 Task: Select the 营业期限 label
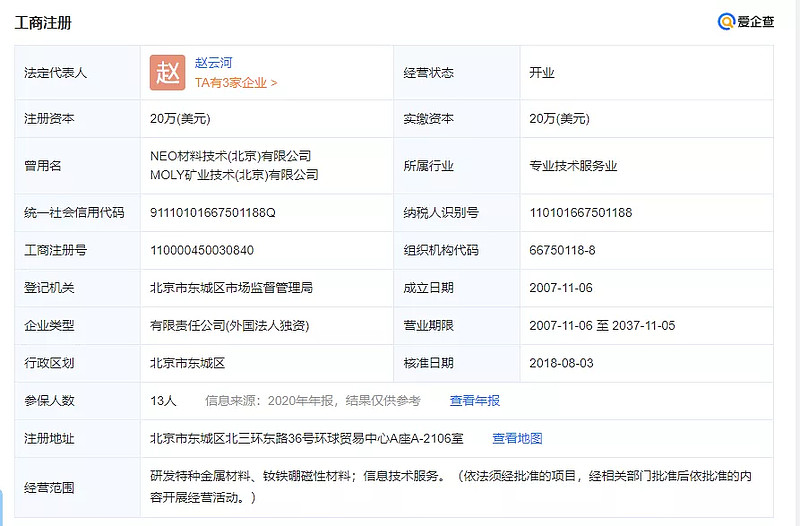coord(428,325)
